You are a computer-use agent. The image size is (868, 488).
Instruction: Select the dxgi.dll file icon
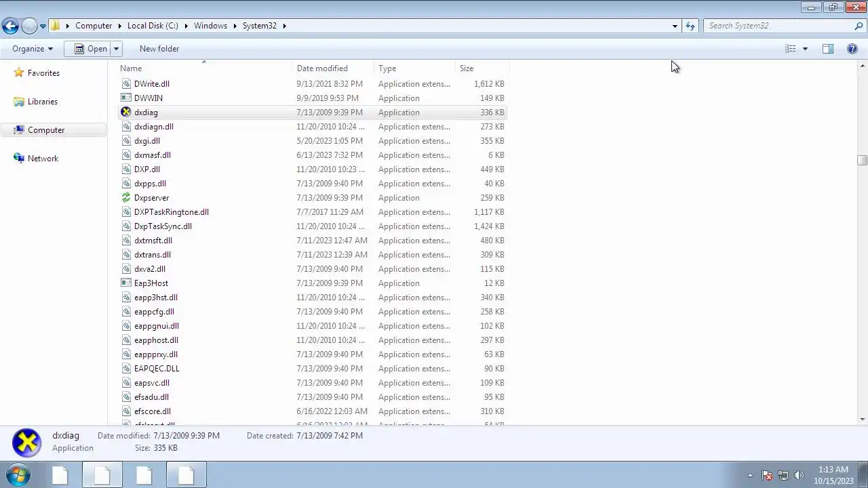(x=125, y=141)
